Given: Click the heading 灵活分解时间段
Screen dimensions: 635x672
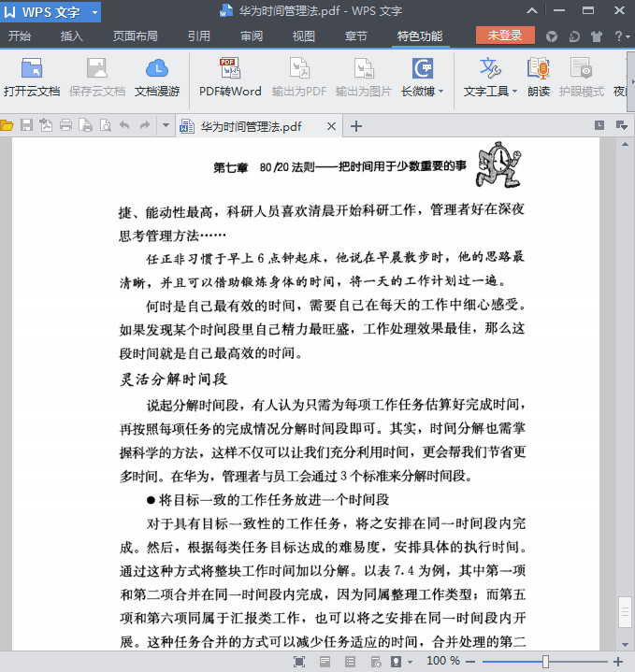Looking at the screenshot, I should tap(173, 379).
